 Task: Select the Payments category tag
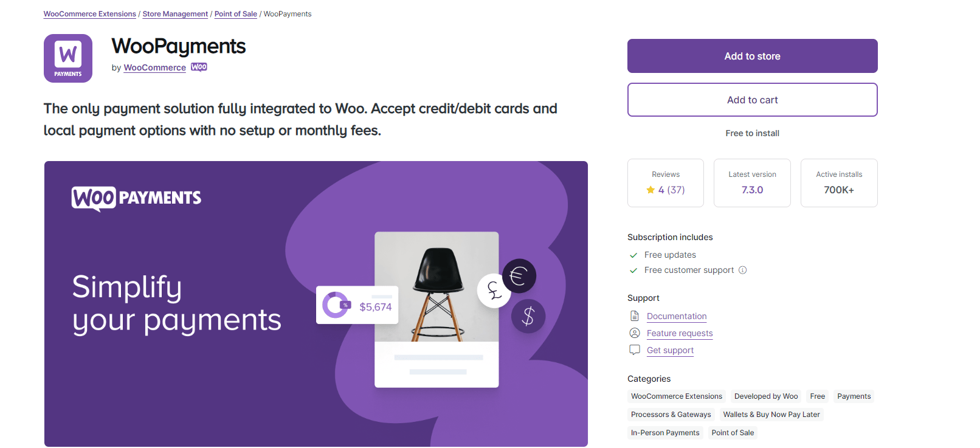854,396
